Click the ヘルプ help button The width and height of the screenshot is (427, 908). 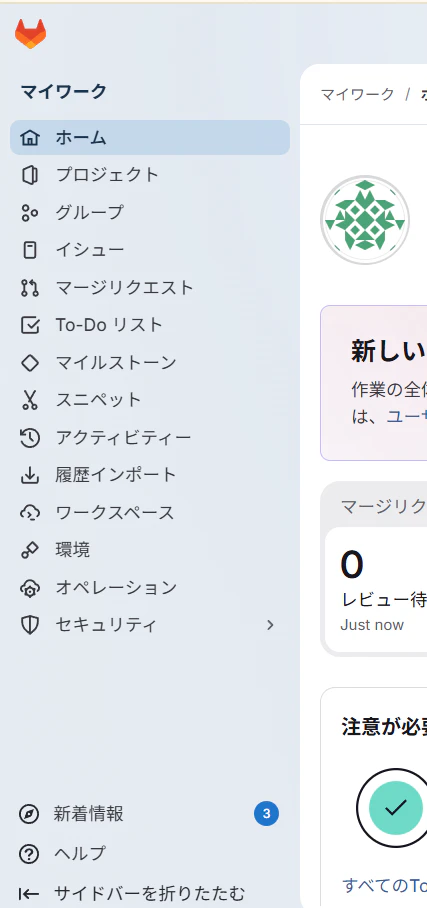pyautogui.click(x=150, y=854)
